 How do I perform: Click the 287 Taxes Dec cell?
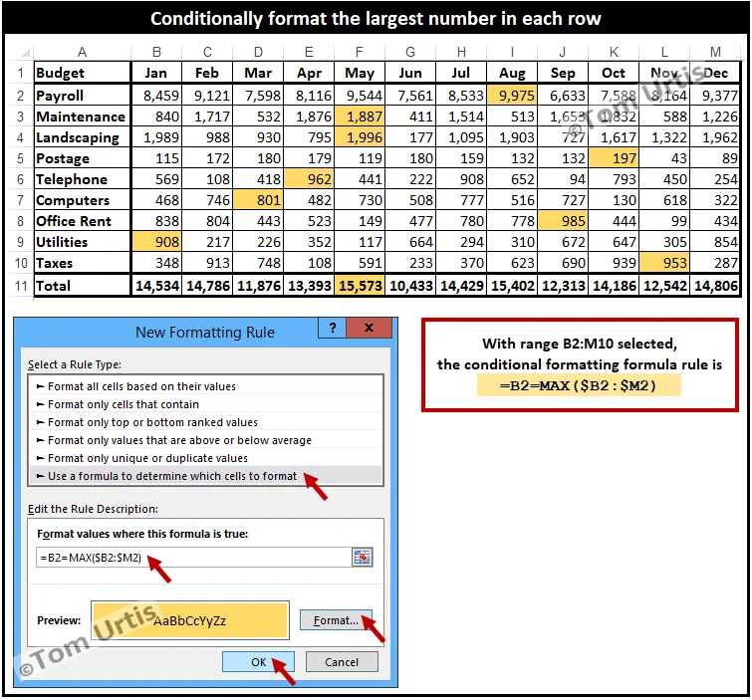click(x=715, y=263)
